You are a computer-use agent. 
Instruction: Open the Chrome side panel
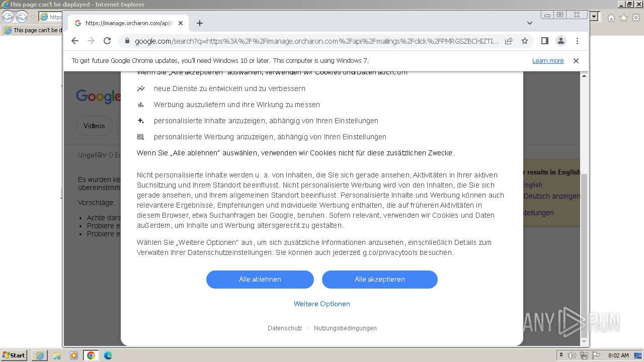coord(544,41)
